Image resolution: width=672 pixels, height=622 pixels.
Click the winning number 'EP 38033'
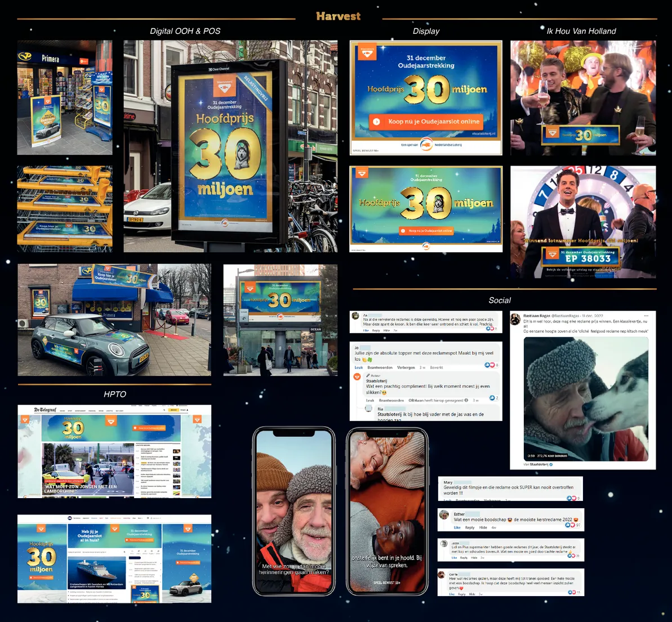(x=588, y=259)
